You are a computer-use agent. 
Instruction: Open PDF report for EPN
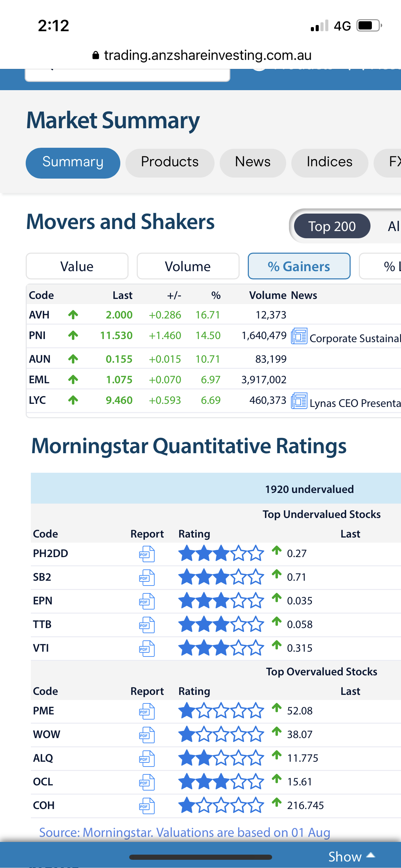[147, 601]
